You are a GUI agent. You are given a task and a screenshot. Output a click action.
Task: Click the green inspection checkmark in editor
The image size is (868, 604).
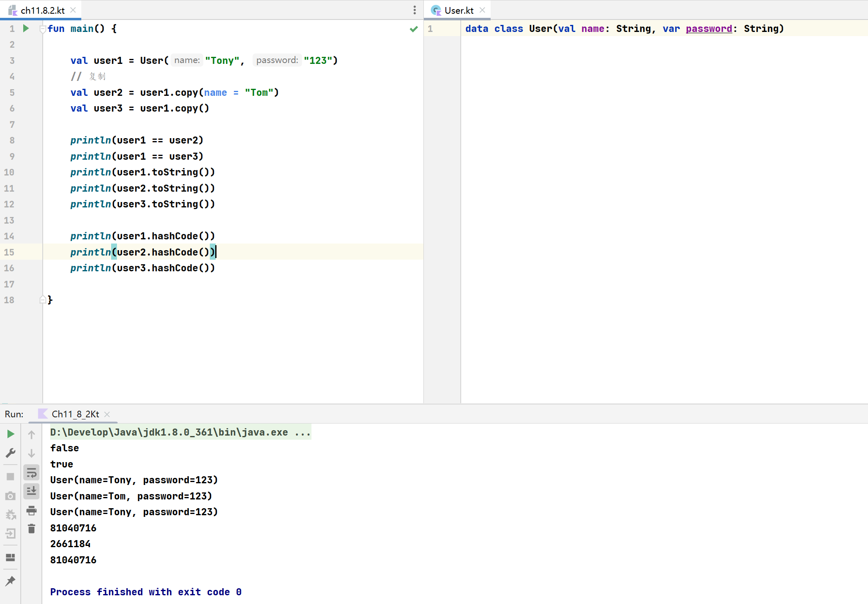point(413,29)
